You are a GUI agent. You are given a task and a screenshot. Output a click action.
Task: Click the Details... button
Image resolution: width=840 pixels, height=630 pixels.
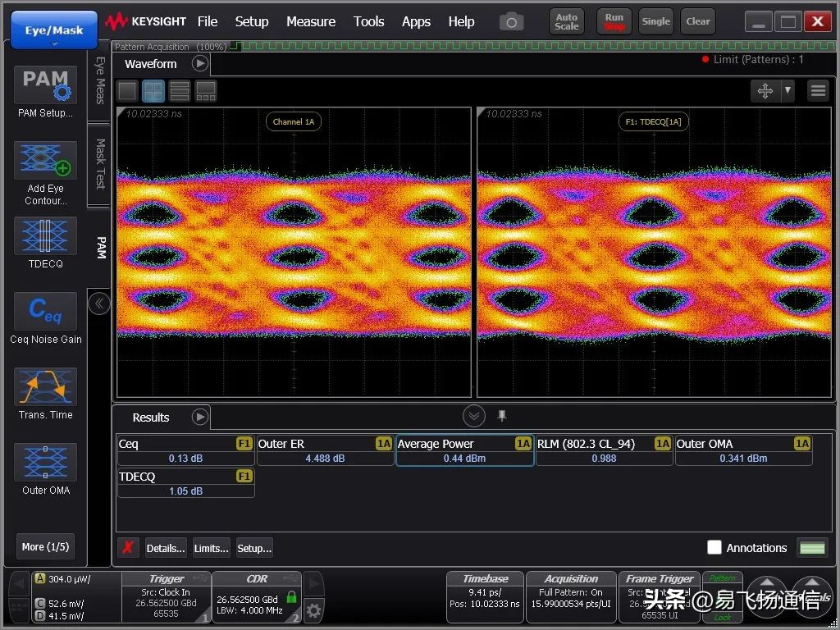(166, 548)
